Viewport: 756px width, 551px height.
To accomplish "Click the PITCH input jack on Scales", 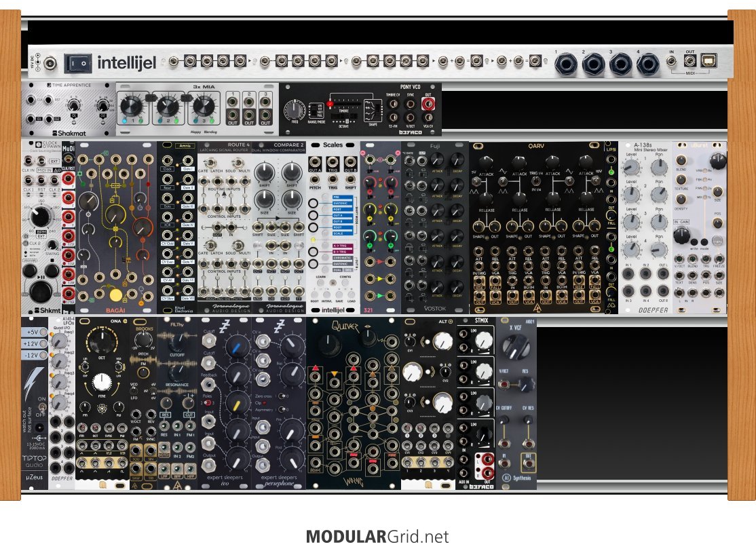I will (315, 179).
